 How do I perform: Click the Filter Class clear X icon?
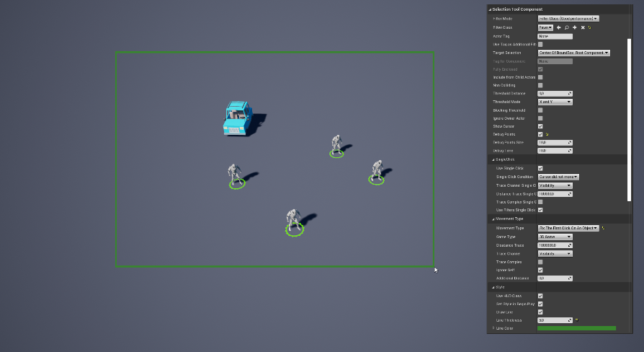582,27
